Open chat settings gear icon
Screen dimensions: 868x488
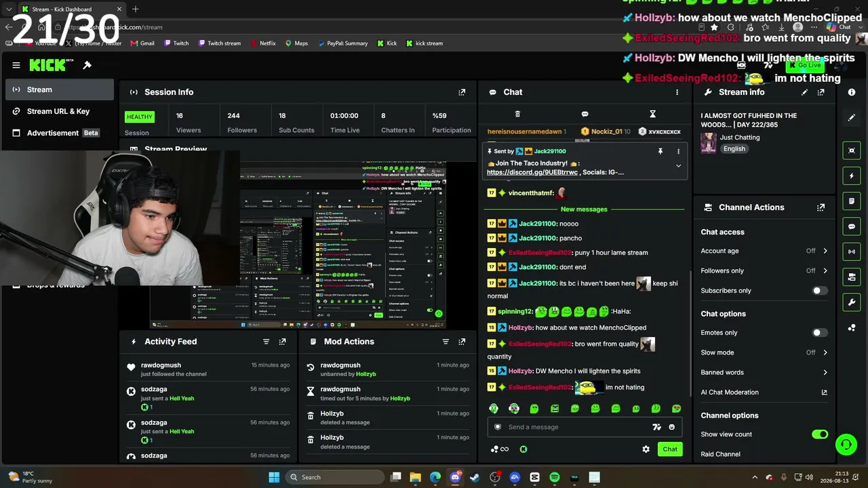tap(646, 449)
